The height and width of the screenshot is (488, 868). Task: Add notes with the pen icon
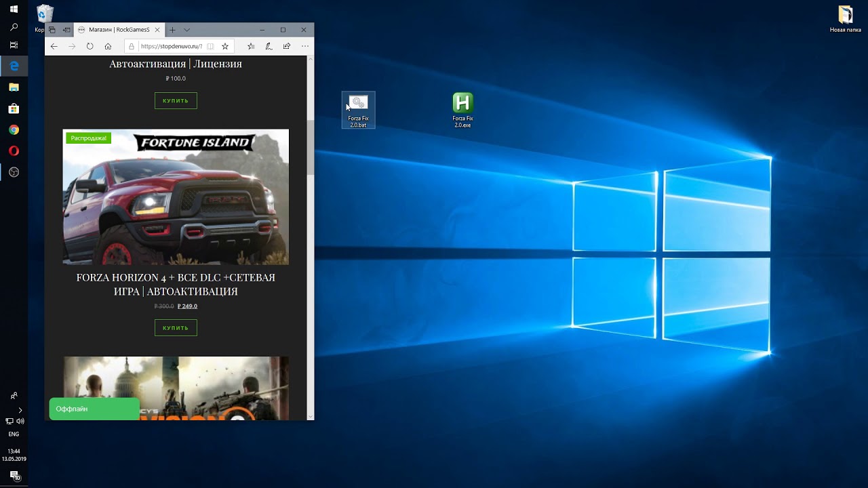pyautogui.click(x=269, y=46)
